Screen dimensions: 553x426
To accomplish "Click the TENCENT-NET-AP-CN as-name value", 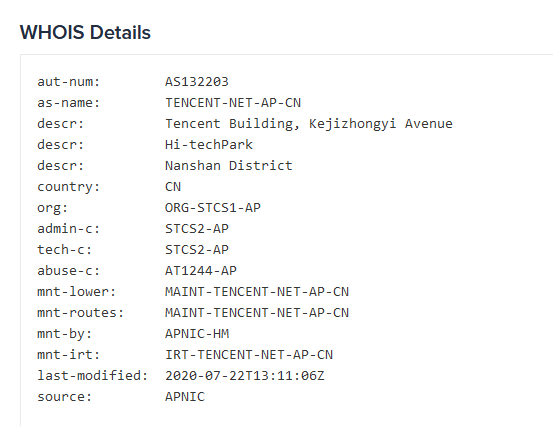I will (233, 103).
